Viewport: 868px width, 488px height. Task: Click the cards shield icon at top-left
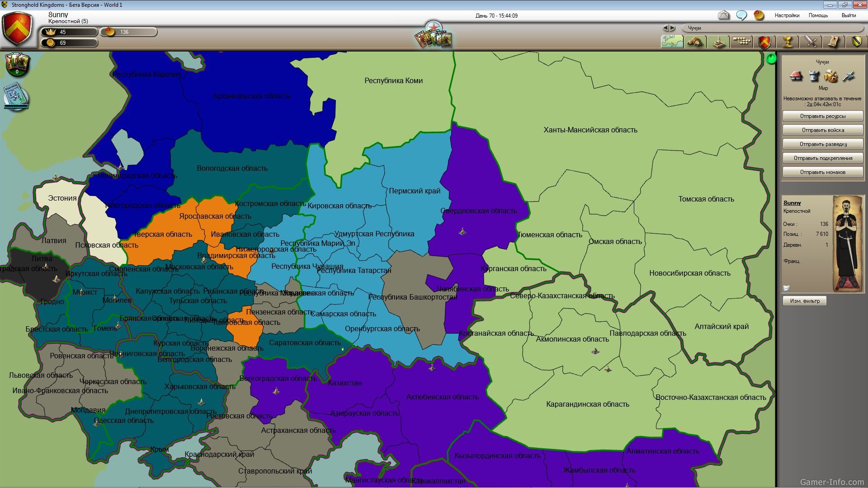coord(18,65)
